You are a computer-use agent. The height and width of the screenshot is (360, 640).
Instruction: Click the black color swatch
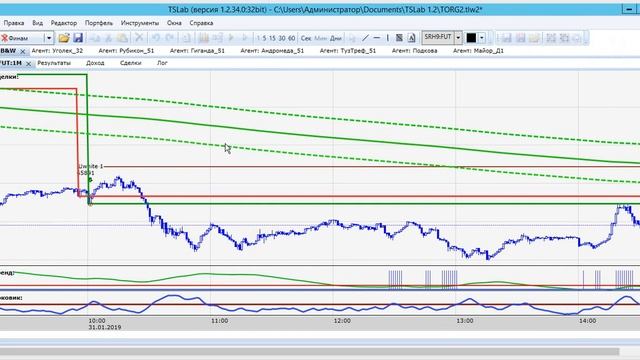pos(471,38)
